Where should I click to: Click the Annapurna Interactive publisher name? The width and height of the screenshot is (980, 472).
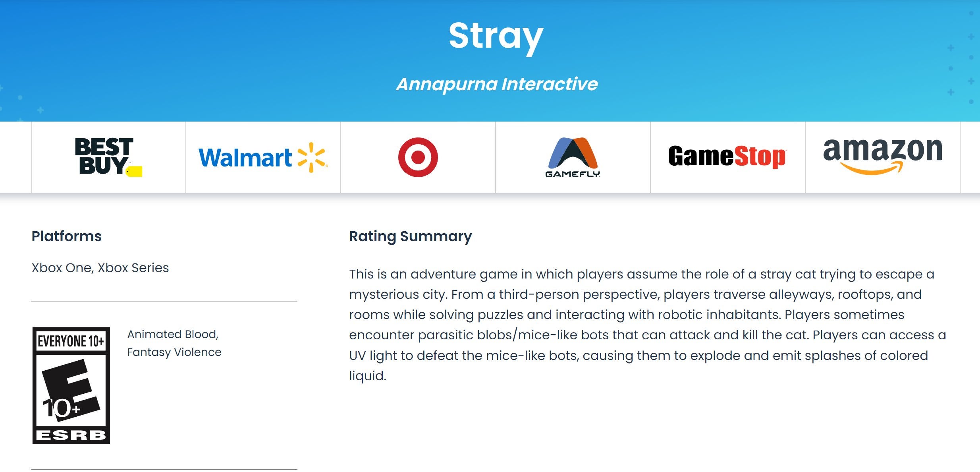tap(496, 84)
